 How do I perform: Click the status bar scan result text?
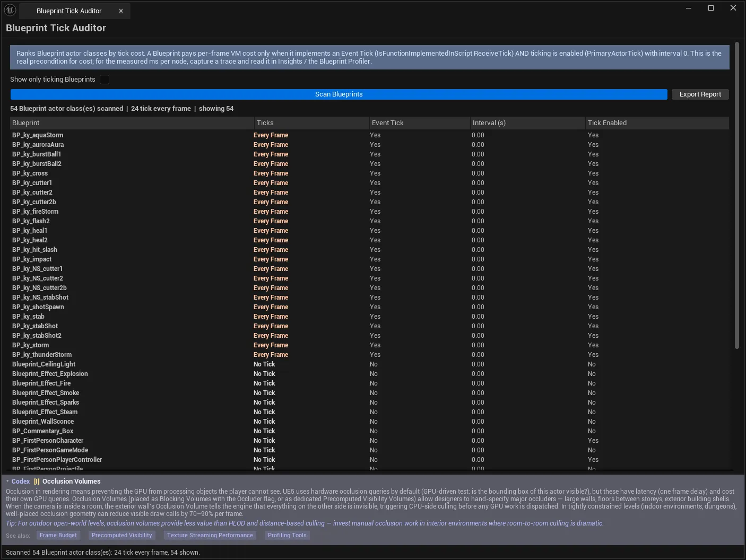point(102,553)
